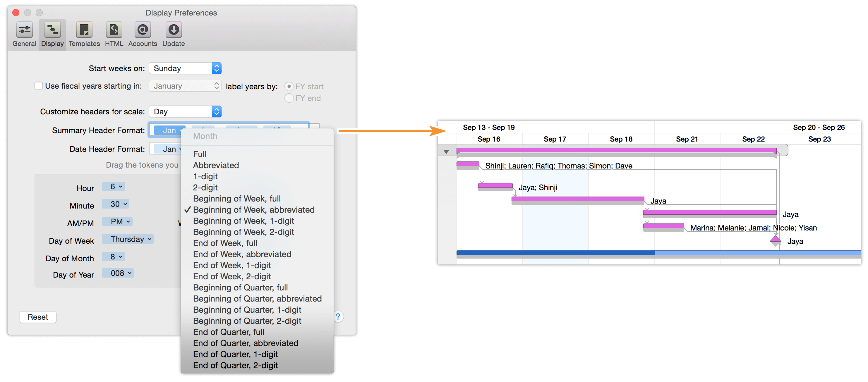Viewport: 868px width, 382px height.
Task: Enable Use fiscal years starting in
Action: click(39, 86)
